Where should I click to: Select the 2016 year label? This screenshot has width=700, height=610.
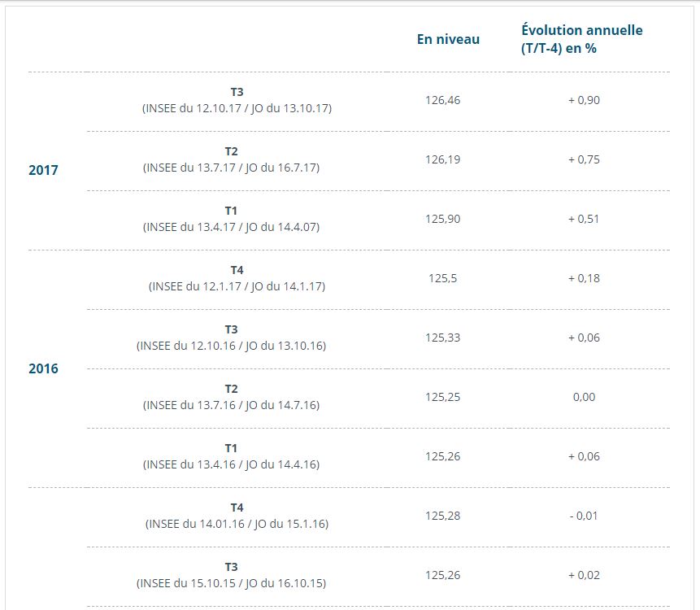tap(43, 368)
